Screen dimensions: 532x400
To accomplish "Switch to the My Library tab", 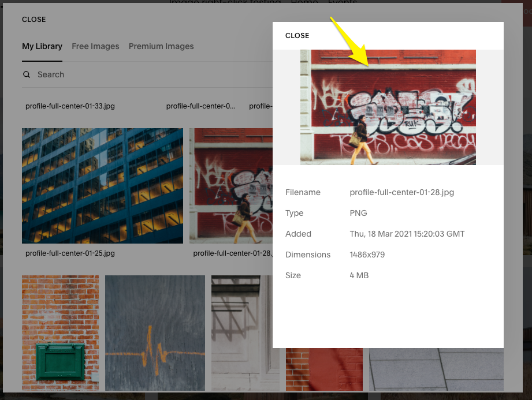I will pos(42,46).
